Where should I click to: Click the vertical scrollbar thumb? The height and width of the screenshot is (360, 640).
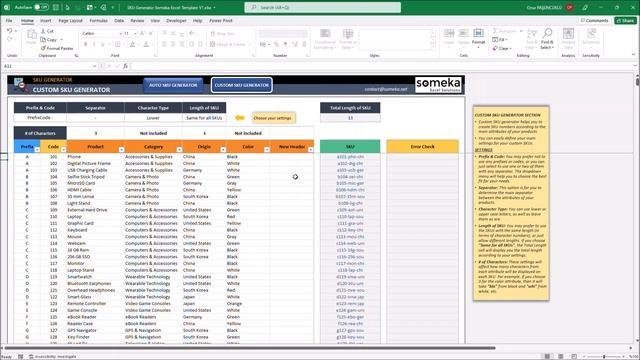click(637, 81)
